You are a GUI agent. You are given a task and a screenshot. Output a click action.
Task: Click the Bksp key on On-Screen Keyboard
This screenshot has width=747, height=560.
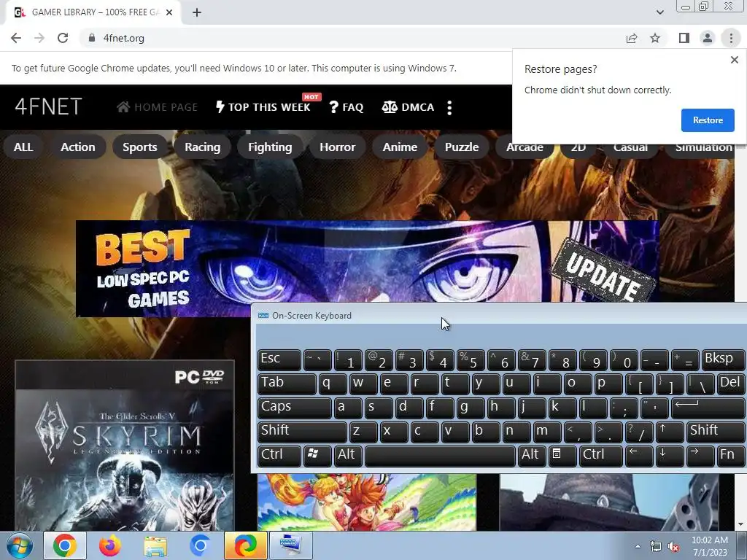click(723, 359)
